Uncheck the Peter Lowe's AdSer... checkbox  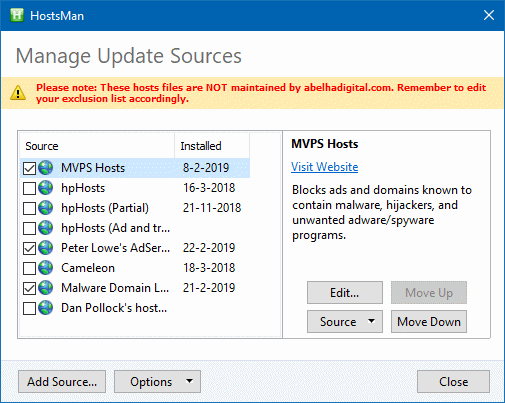tap(29, 248)
